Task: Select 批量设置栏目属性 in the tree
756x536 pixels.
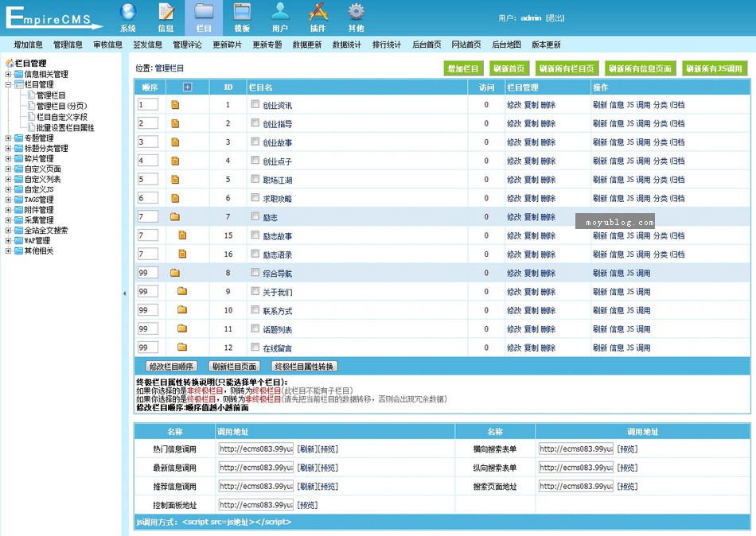Action: pos(65,128)
